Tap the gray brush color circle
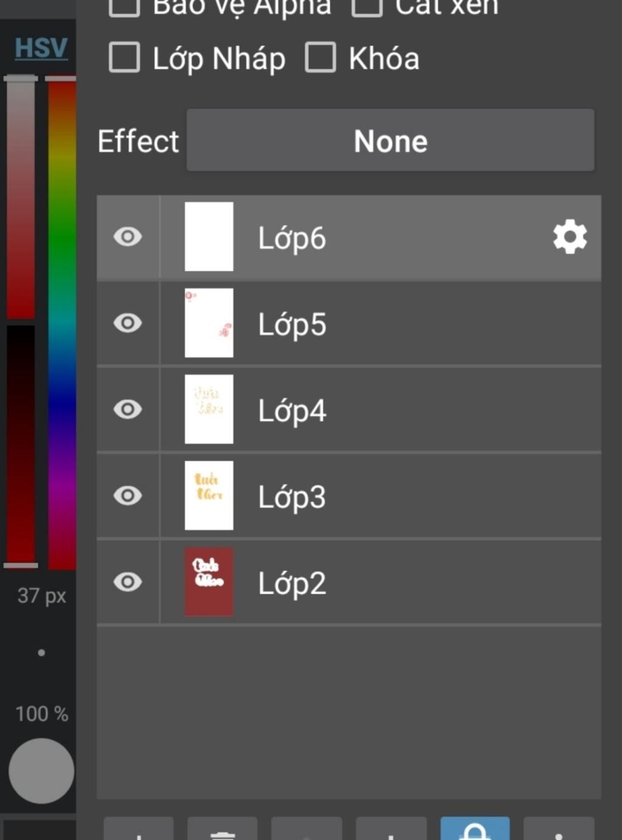 coord(41,771)
